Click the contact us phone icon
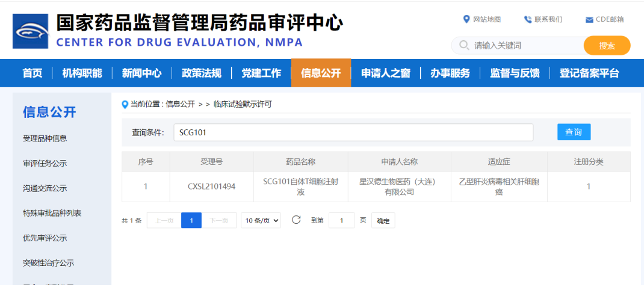 tap(528, 19)
